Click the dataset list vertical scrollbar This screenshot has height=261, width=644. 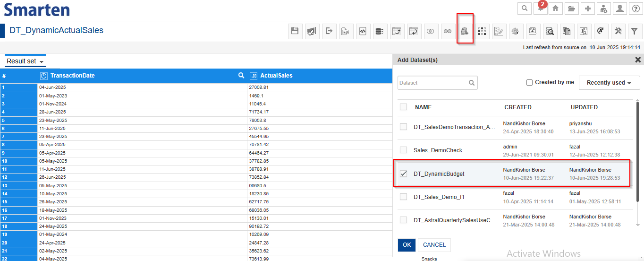tap(638, 151)
